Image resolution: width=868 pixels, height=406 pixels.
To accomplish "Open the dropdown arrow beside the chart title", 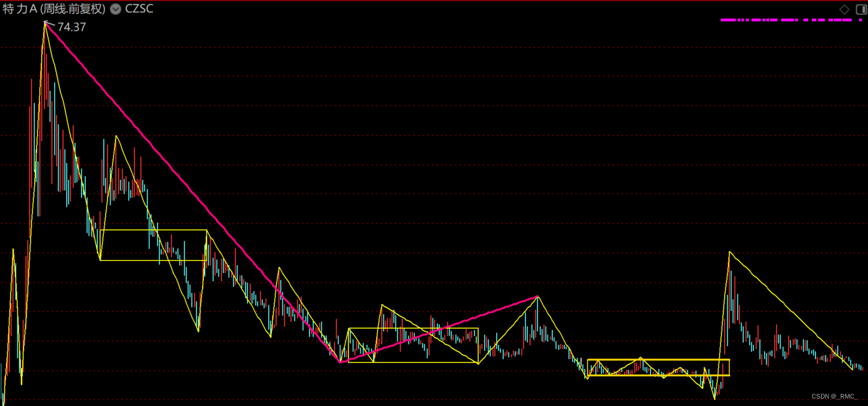I will pyautogui.click(x=116, y=9).
